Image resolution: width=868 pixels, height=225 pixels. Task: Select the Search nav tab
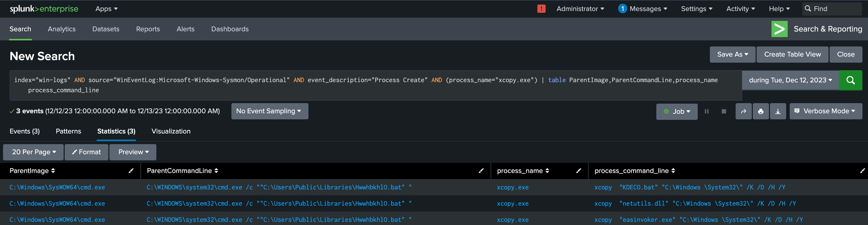[x=20, y=29]
